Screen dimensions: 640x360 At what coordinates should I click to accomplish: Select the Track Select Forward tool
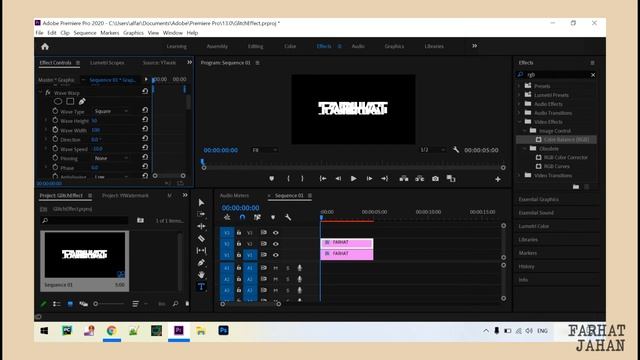[201, 214]
